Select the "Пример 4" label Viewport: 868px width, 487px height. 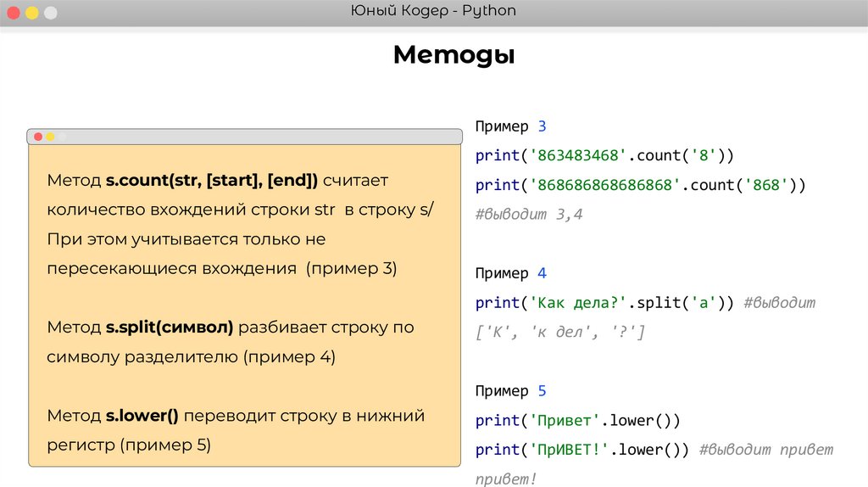(x=510, y=273)
